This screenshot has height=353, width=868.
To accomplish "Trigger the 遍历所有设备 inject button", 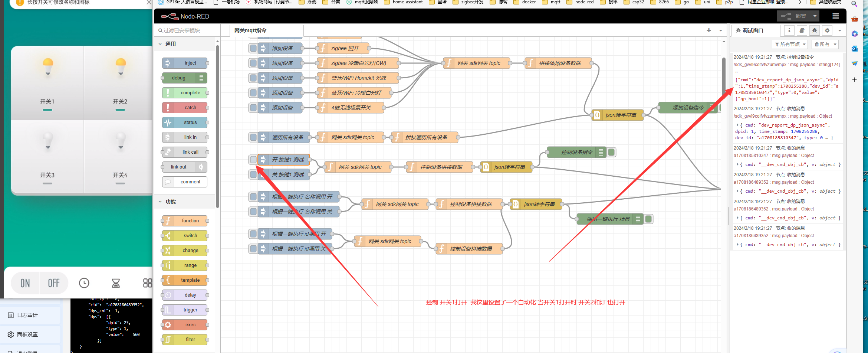I will pyautogui.click(x=253, y=137).
